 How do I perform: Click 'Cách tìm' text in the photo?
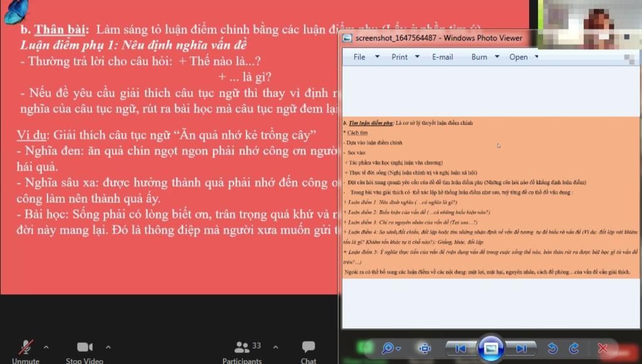click(357, 133)
